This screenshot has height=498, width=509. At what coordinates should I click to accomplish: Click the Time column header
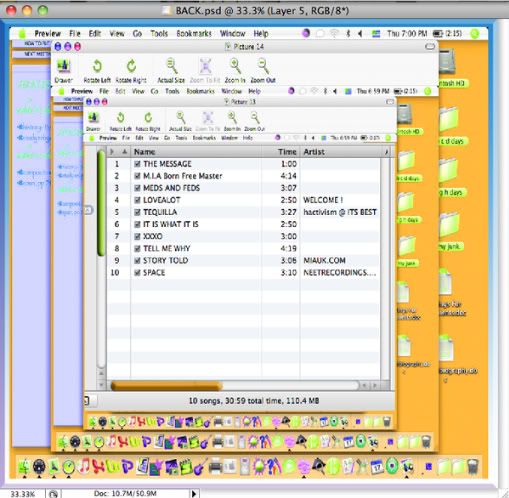point(281,152)
